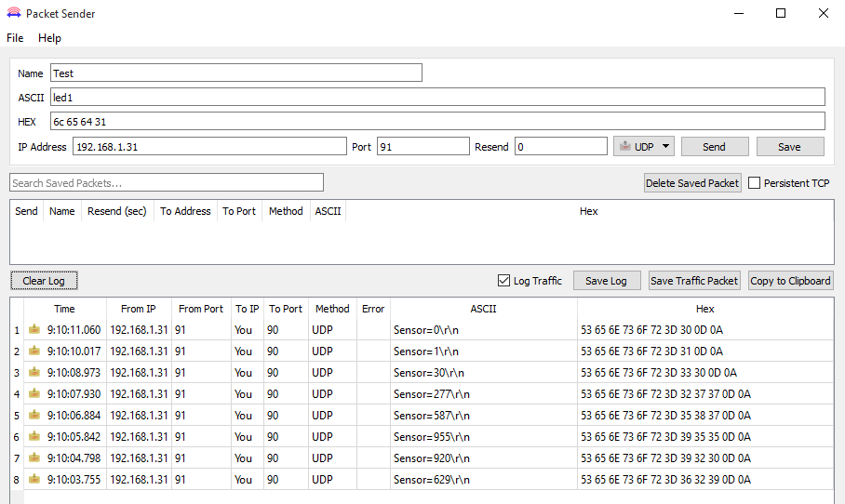845x504 pixels.
Task: Open the File menu
Action: click(x=15, y=38)
